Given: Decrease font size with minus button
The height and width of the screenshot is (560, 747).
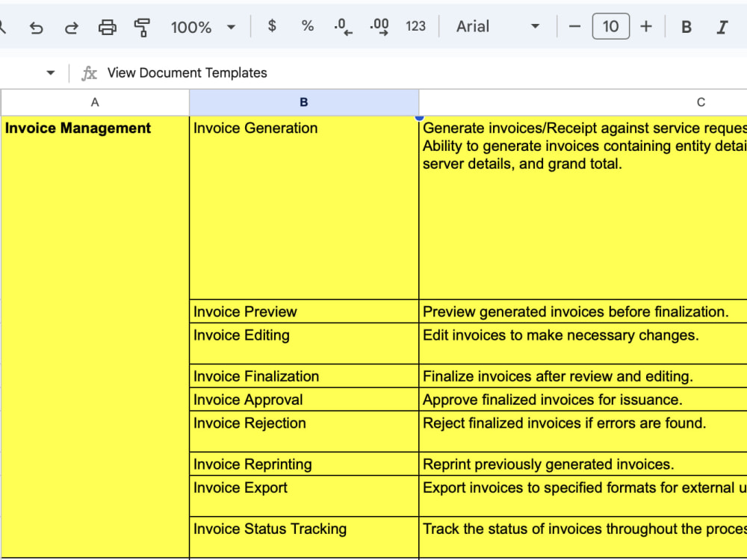Looking at the screenshot, I should coord(575,26).
